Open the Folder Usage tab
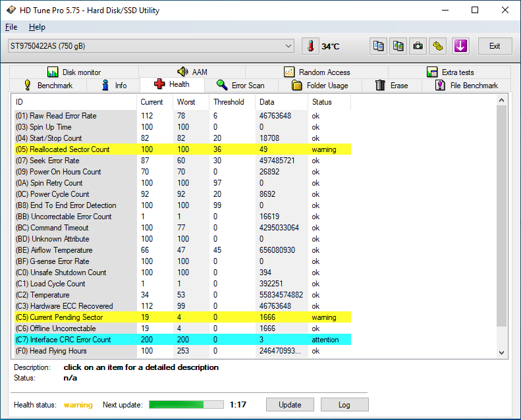Image resolution: width=521 pixels, height=420 pixels. (x=319, y=86)
